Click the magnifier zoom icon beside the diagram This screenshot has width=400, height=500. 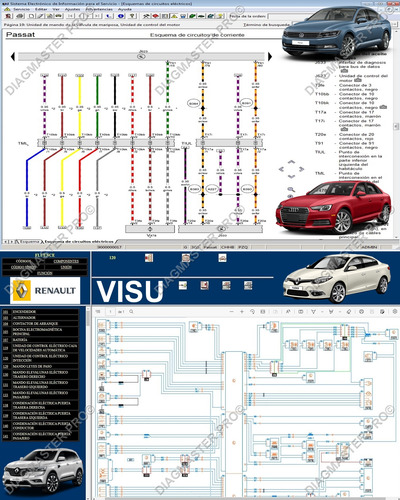tap(291, 189)
